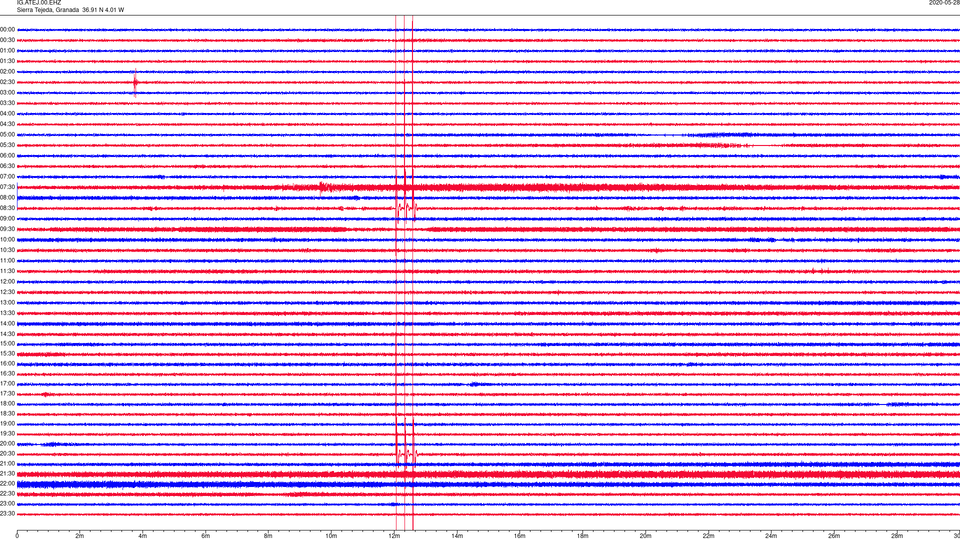Viewport: 960px width, 540px height.
Task: Select the 18:30 trace time label
Action: [7, 414]
